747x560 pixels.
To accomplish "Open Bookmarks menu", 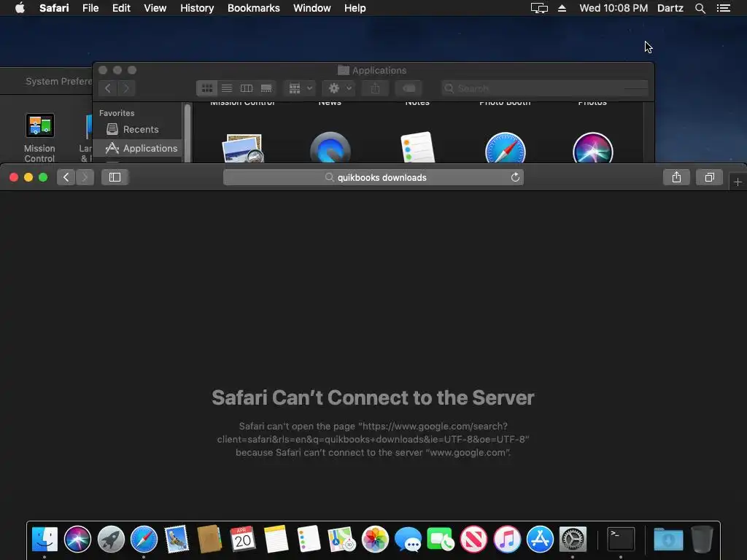I will tap(253, 8).
